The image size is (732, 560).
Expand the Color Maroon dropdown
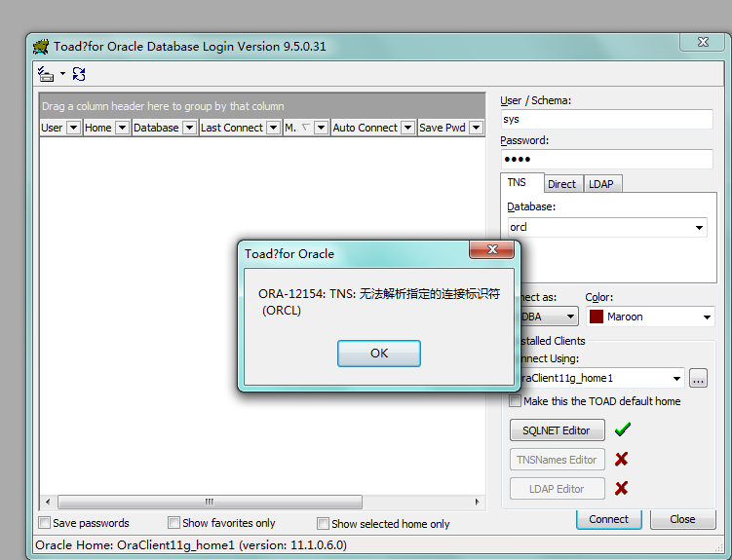pyautogui.click(x=707, y=317)
